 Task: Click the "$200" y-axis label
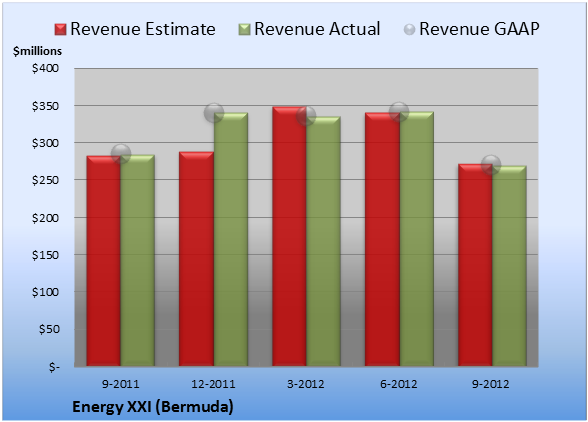(45, 218)
